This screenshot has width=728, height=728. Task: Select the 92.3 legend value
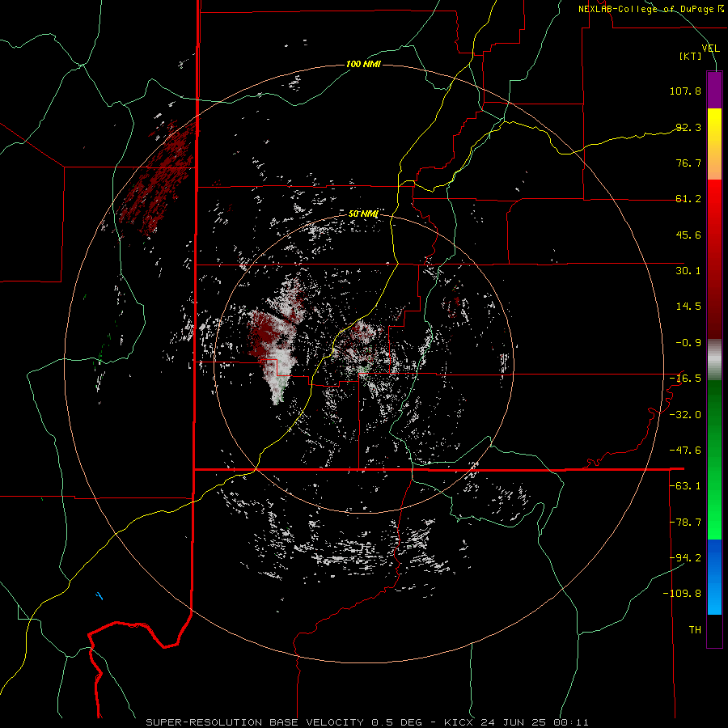click(x=688, y=127)
